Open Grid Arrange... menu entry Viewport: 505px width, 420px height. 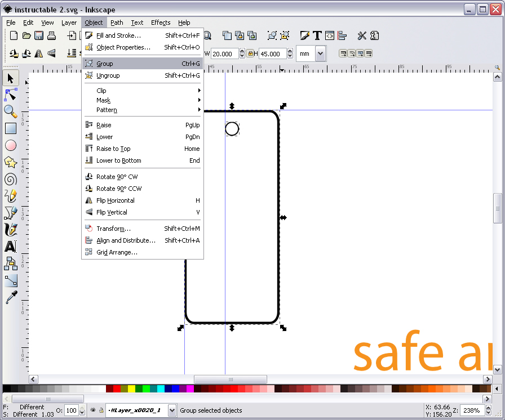pyautogui.click(x=143, y=252)
